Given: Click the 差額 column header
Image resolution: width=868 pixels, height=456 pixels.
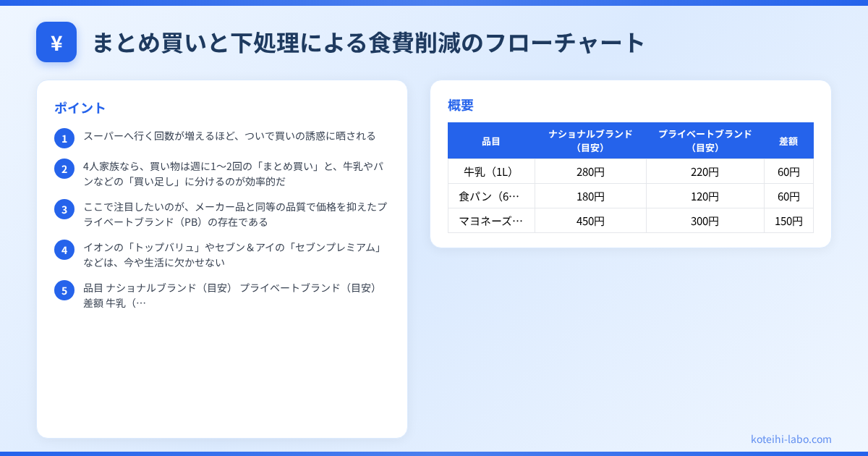Looking at the screenshot, I should click(788, 141).
